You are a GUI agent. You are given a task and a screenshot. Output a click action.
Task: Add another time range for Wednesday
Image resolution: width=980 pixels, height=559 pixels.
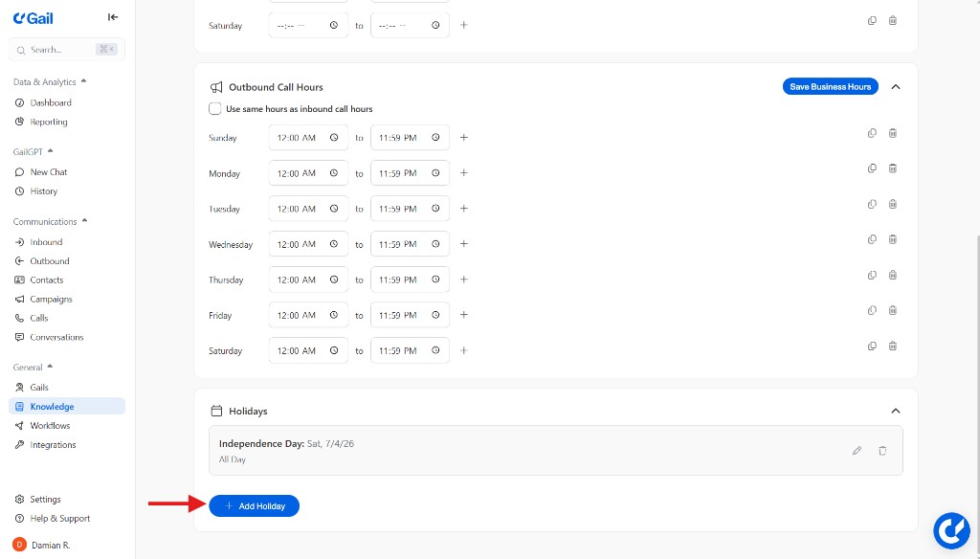[464, 244]
